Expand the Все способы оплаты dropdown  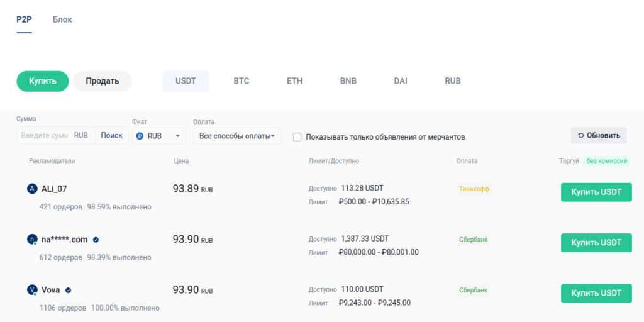(x=236, y=136)
